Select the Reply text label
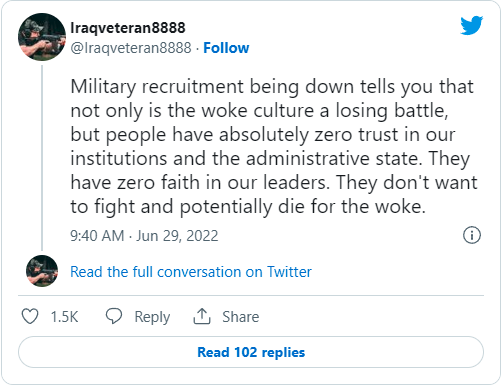The height and width of the screenshot is (385, 502). click(x=152, y=317)
